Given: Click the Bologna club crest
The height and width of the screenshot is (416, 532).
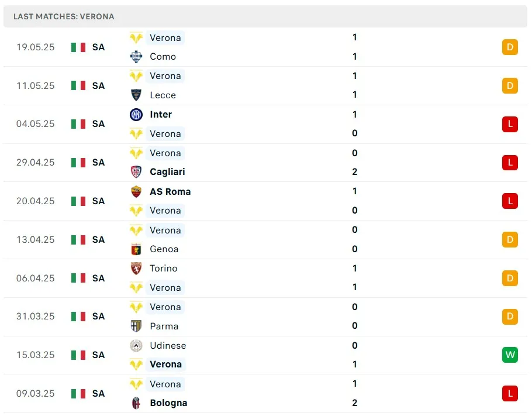Looking at the screenshot, I should click(136, 403).
